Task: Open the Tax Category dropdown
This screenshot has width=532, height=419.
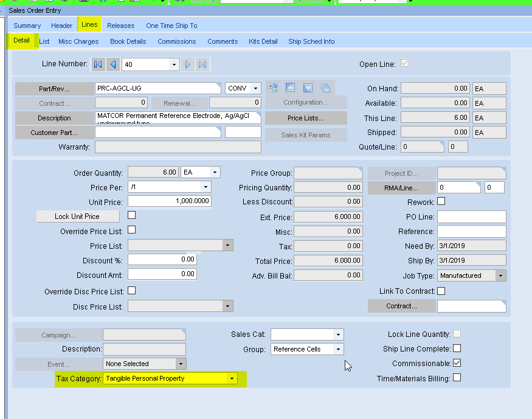Action: [x=232, y=378]
